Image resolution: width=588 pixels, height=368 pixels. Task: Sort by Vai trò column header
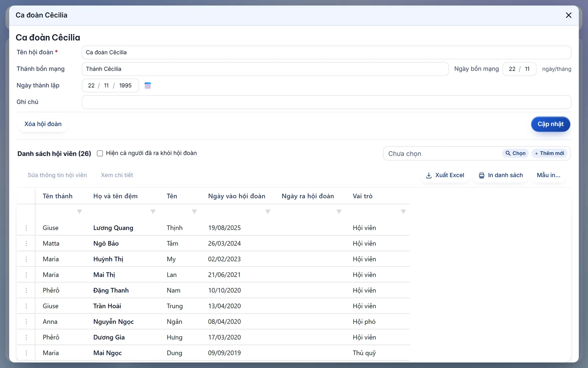coord(363,196)
